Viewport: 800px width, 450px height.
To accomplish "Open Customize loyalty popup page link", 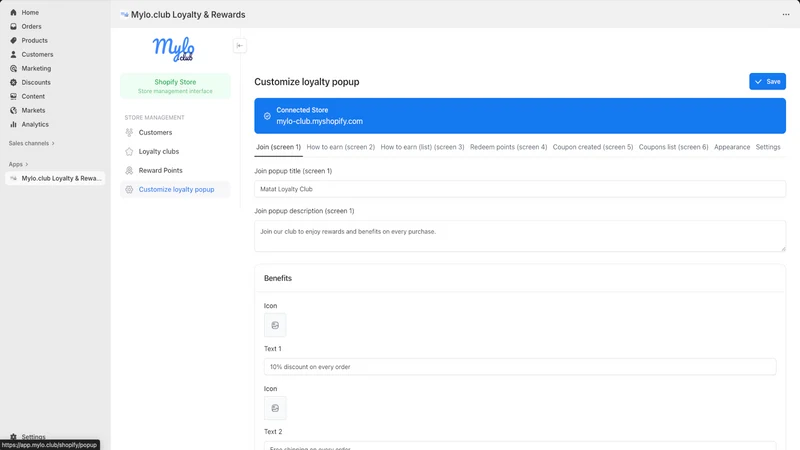I will point(177,189).
